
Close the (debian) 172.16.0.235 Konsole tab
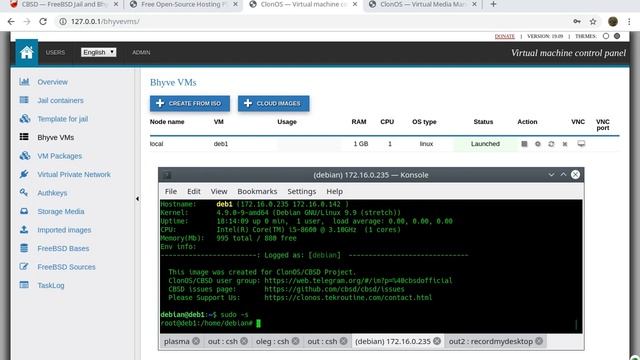pos(437,341)
